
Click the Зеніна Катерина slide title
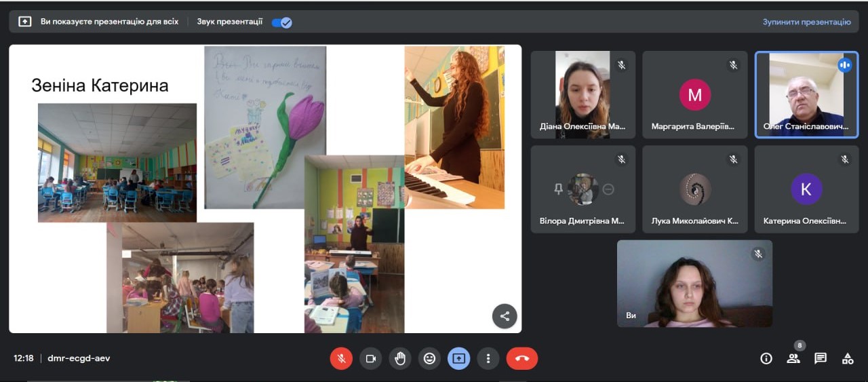coord(100,85)
